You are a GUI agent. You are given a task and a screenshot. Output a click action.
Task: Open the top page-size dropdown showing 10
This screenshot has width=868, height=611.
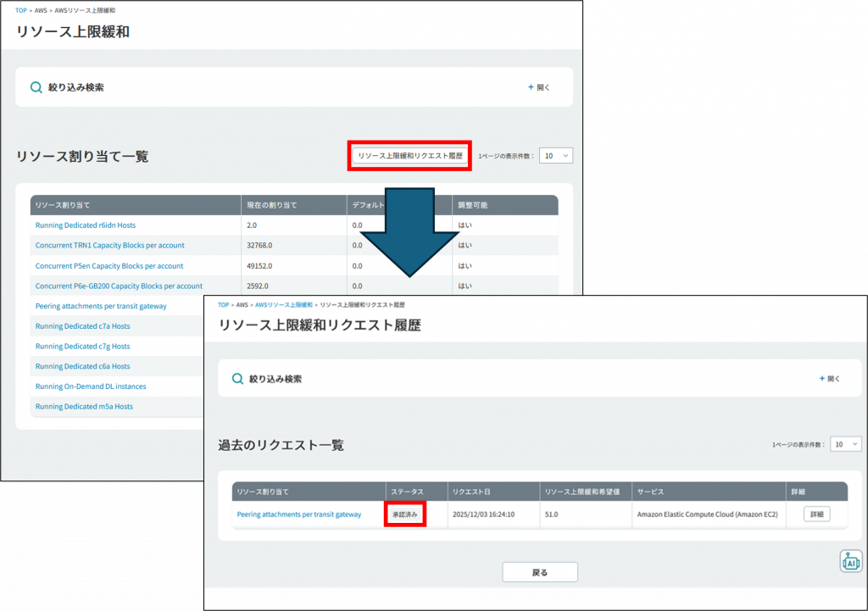point(556,156)
